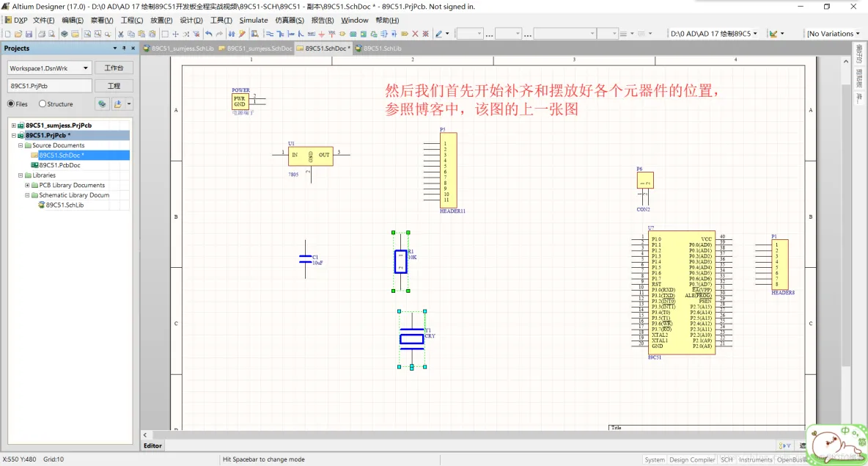Viewport: 868px width, 466px height.
Task: Open the 放置(P) menu
Action: click(x=161, y=20)
